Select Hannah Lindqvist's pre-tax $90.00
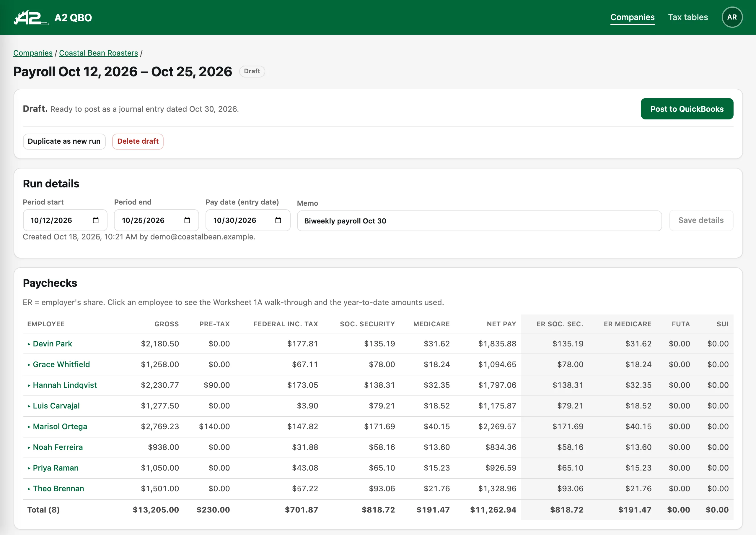756x535 pixels. point(217,385)
